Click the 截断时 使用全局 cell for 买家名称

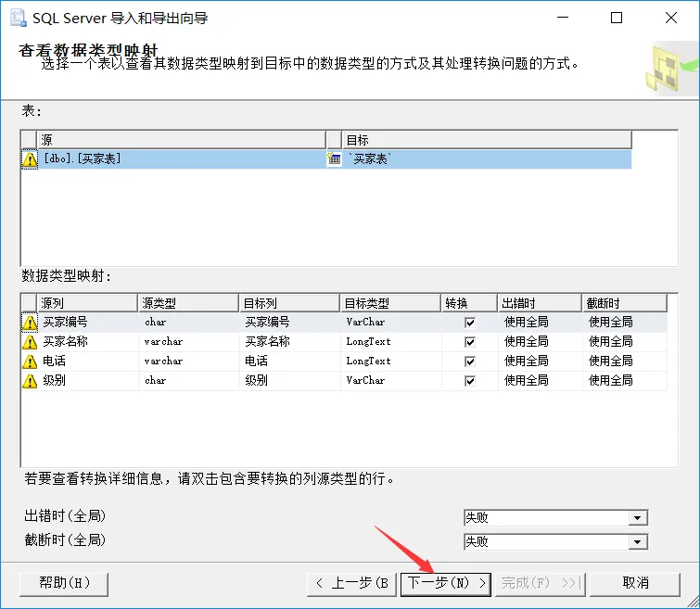pos(625,341)
